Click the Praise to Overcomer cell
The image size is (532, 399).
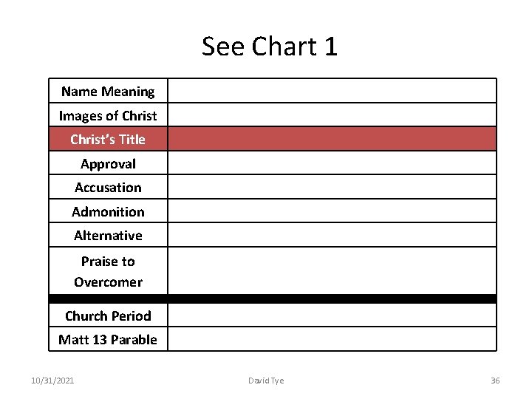pos(108,271)
